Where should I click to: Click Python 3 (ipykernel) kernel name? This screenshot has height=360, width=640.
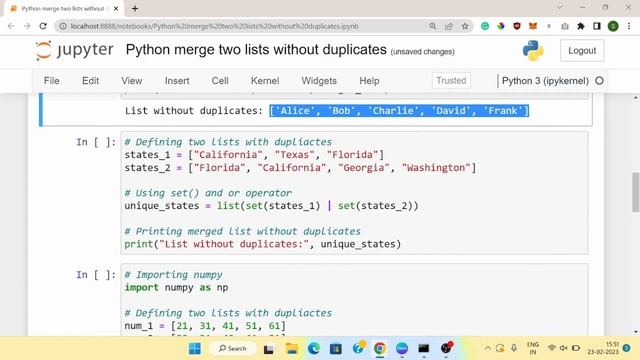545,81
